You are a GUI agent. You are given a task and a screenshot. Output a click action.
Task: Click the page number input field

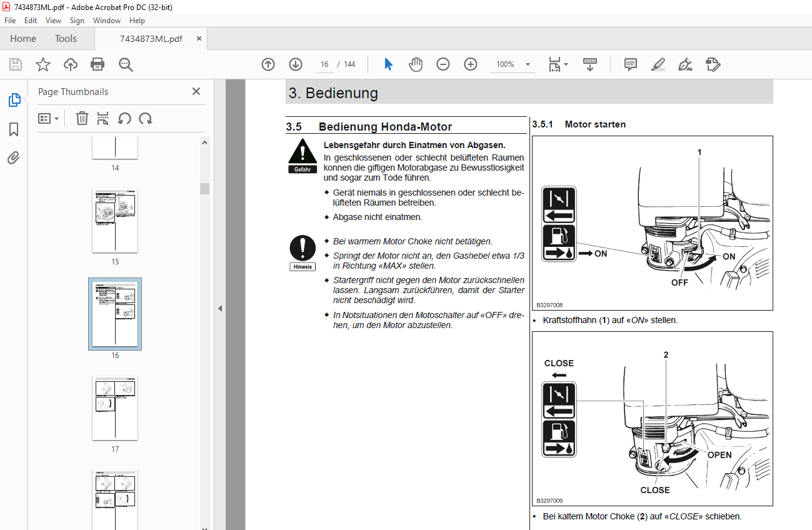[324, 64]
